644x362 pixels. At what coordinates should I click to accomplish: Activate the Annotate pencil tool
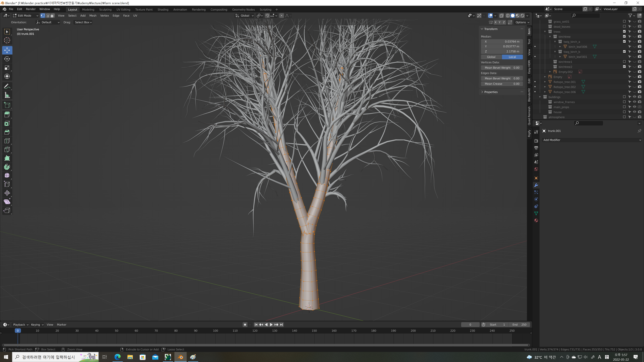[x=7, y=86]
